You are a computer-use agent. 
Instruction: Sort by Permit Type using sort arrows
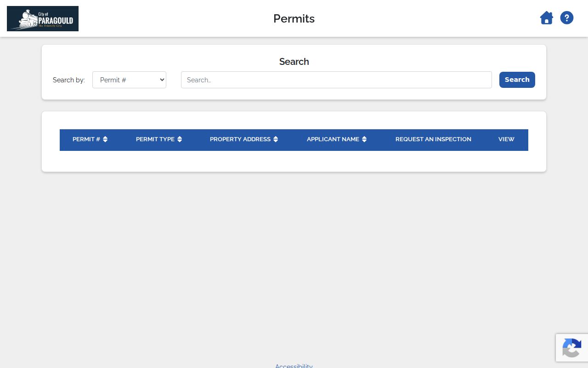[180, 139]
